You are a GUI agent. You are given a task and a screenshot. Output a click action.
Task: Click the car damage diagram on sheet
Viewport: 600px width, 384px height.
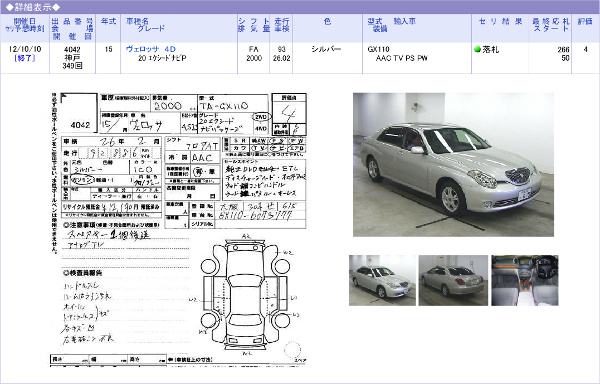245,293
